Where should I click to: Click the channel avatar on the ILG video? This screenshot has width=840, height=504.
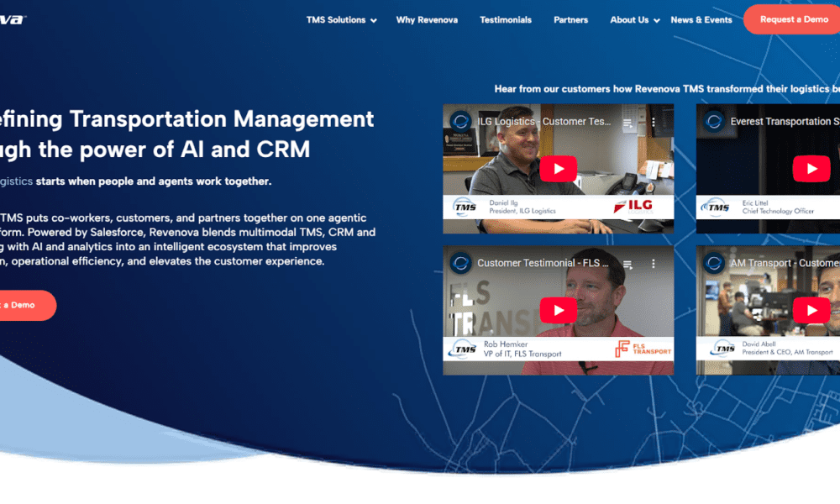(x=460, y=121)
